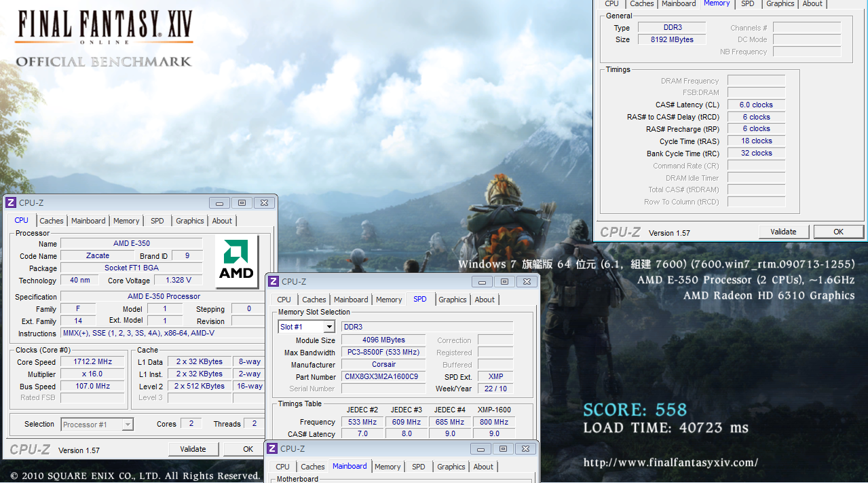Viewport: 868px width, 483px height.
Task: Click Validate in the CPU window
Action: click(x=193, y=449)
